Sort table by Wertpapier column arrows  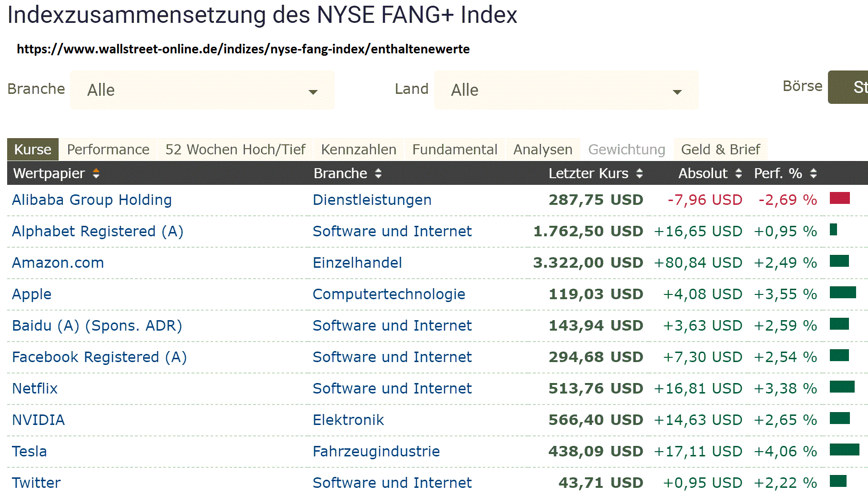pos(96,173)
